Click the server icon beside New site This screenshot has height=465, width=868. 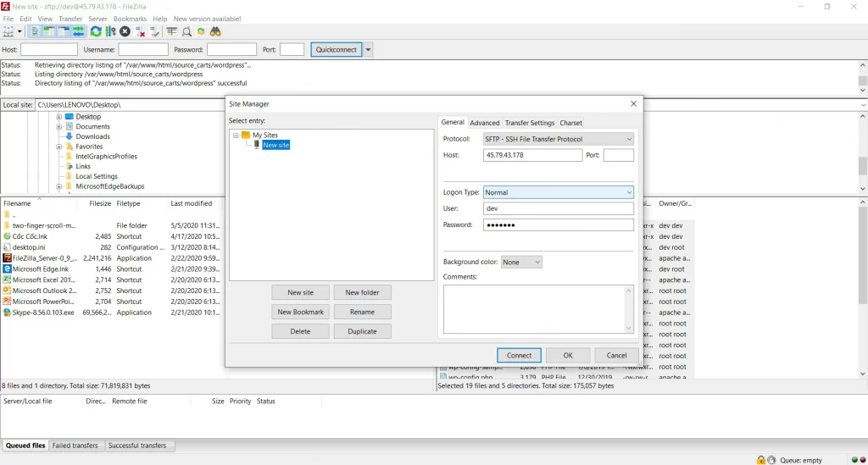coord(257,145)
